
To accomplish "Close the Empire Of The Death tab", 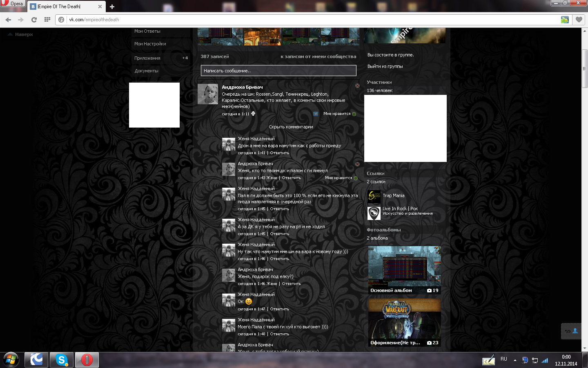I will [100, 7].
